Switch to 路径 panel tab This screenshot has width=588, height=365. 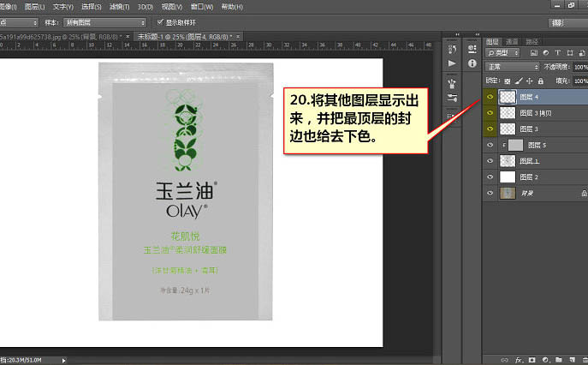point(532,42)
